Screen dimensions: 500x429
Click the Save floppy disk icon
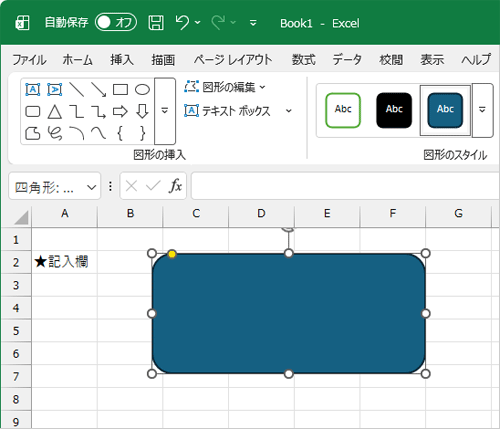click(x=156, y=23)
